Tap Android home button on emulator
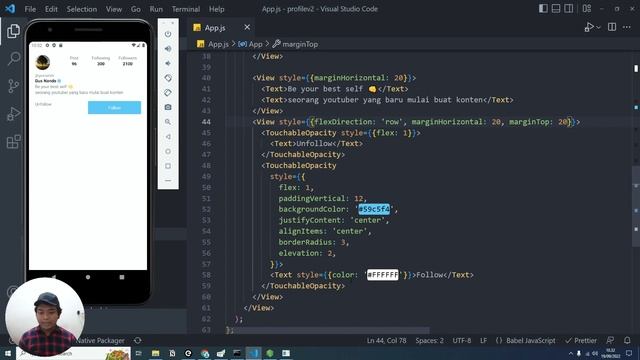640x360 pixels. tap(88, 277)
